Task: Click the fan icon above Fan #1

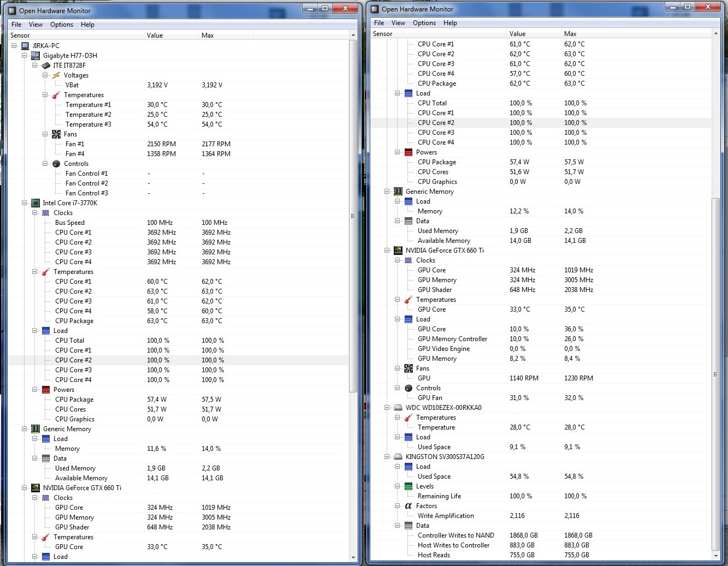Action: point(56,134)
